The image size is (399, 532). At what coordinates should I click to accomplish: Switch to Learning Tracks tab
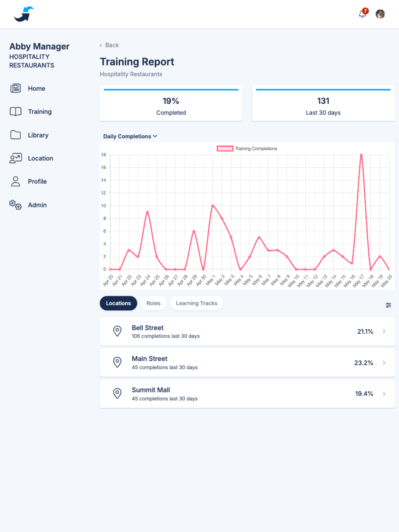pos(196,303)
